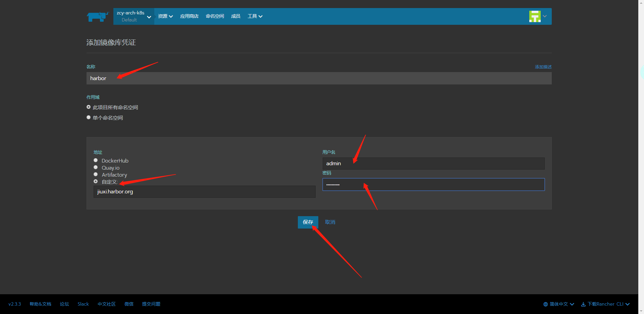Select 单个命名空间 scope option
This screenshot has height=314, width=644.
89,118
